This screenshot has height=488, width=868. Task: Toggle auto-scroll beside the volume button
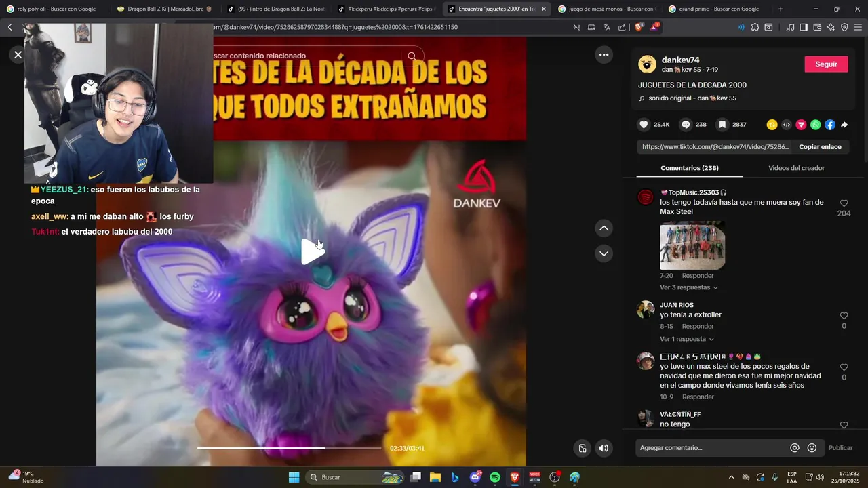(582, 448)
